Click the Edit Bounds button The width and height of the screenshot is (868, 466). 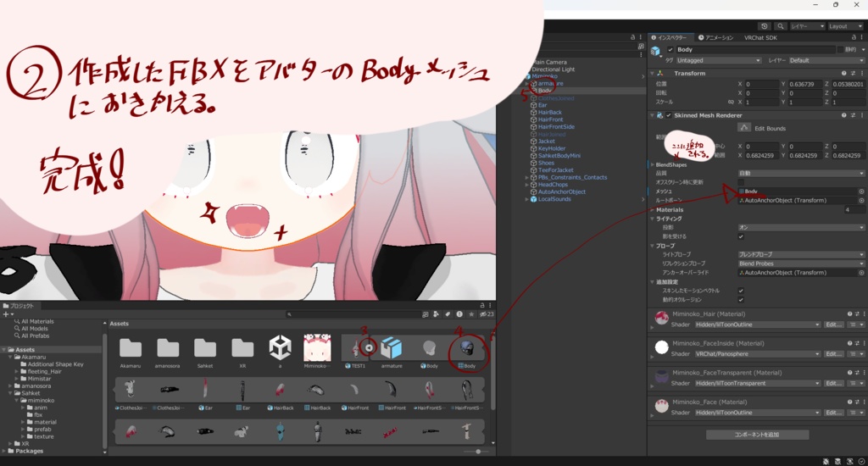744,128
